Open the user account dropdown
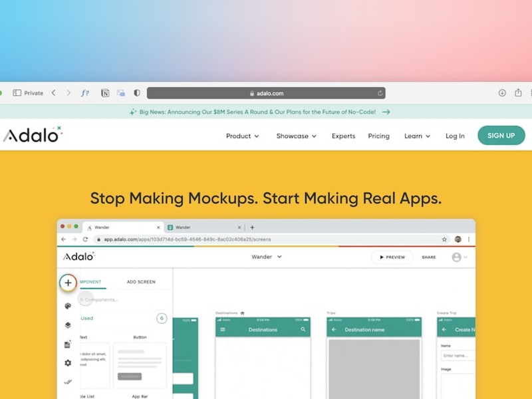This screenshot has height=399, width=532. click(x=460, y=257)
